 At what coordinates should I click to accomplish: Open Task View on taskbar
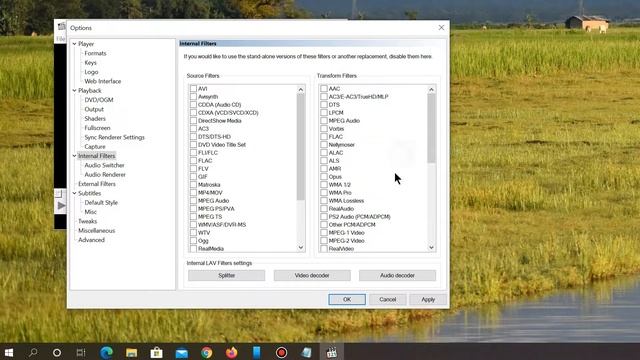(x=81, y=353)
